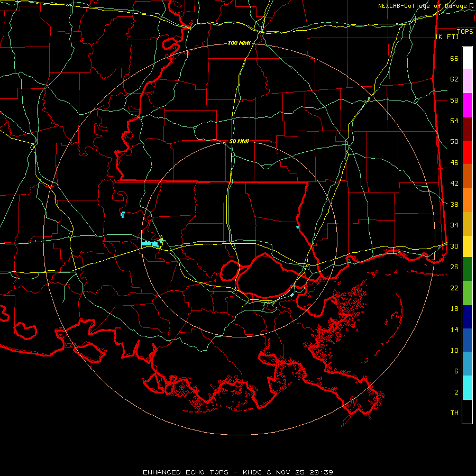Click the 'TH' threshold legend label
Viewport: 476px width, 476px height.
click(454, 413)
